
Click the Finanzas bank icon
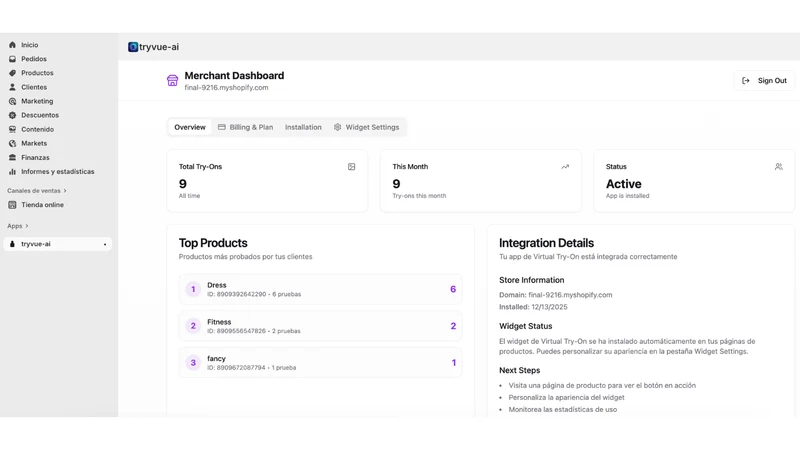pyautogui.click(x=12, y=158)
